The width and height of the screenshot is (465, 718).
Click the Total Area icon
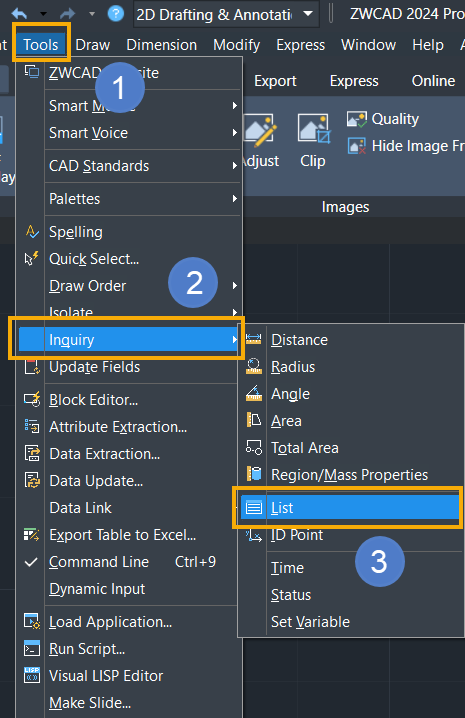253,447
